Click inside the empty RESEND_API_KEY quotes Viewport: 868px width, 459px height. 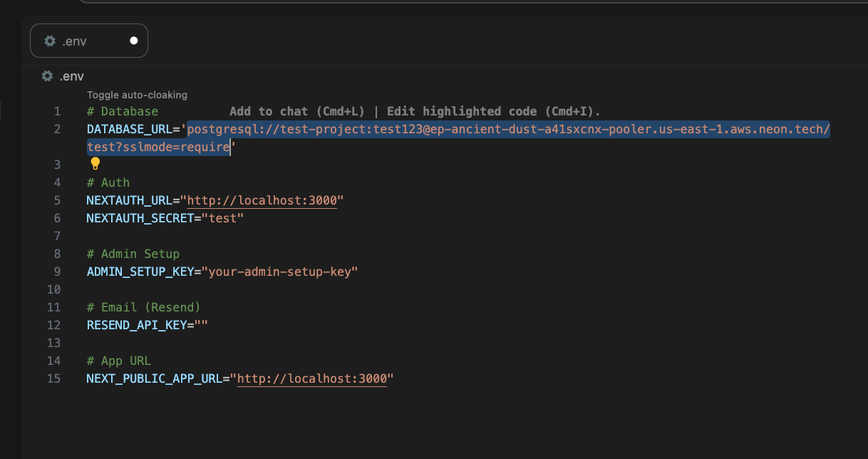pyautogui.click(x=204, y=325)
